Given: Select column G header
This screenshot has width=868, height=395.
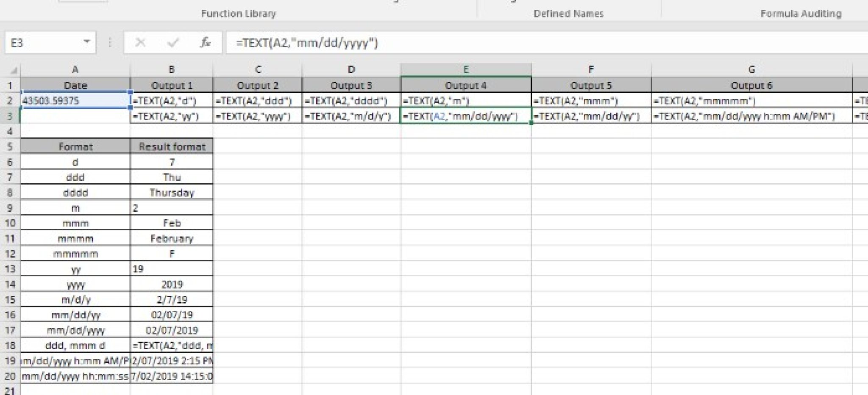Looking at the screenshot, I should pyautogui.click(x=751, y=69).
